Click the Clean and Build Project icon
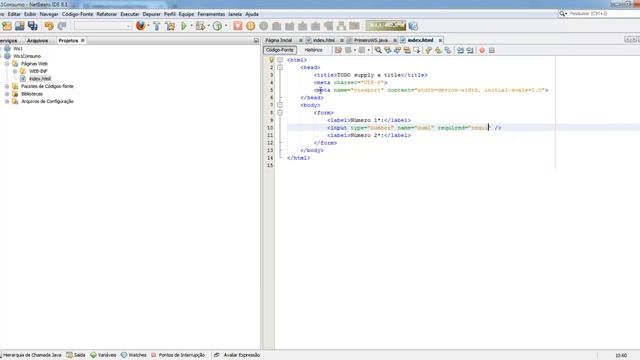This screenshot has width=640, height=360. 170,26
